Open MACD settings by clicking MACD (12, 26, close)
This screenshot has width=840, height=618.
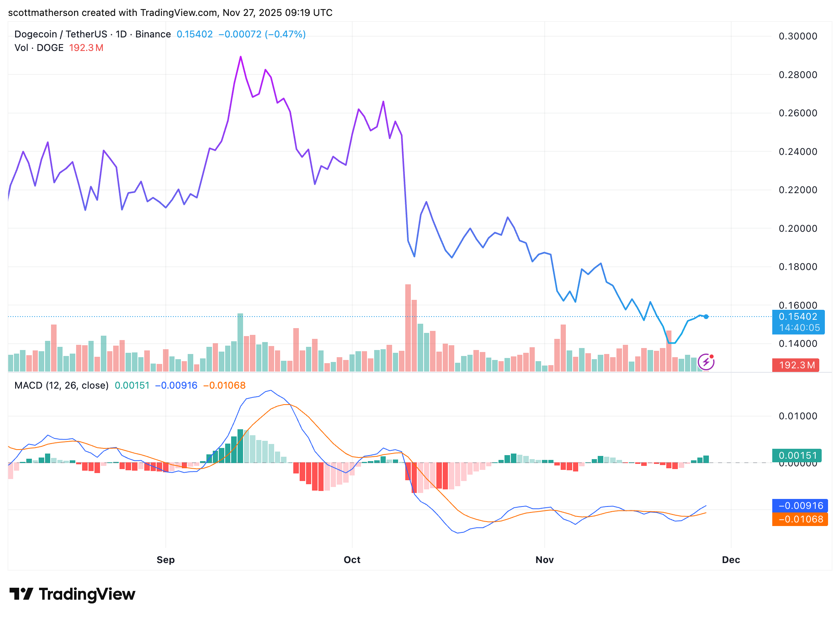(x=61, y=385)
